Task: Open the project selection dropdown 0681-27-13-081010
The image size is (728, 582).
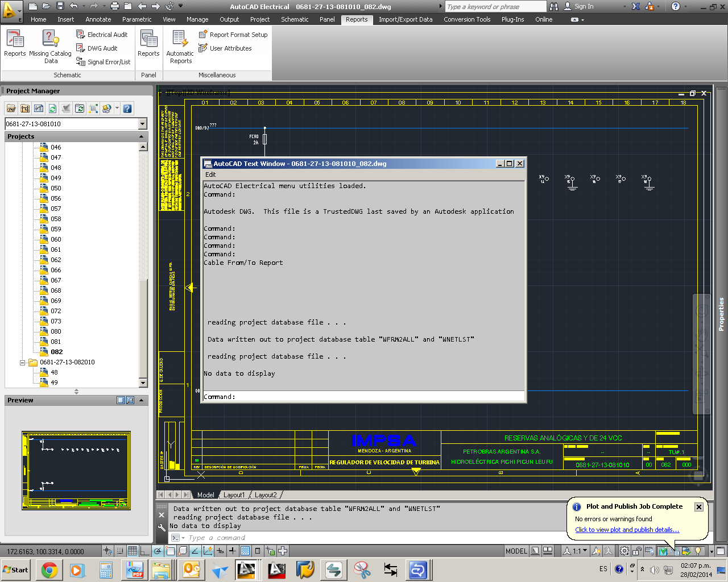Action: coord(142,124)
